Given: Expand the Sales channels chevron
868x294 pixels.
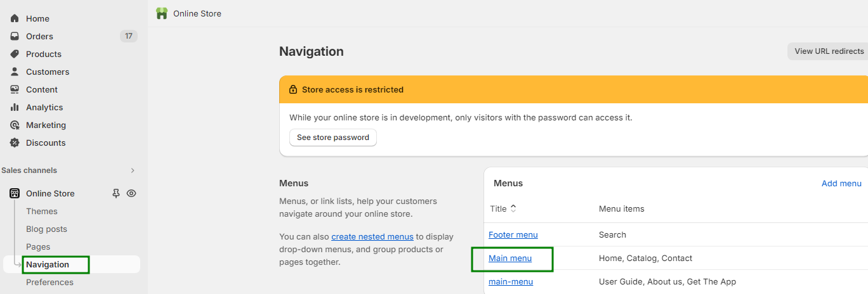Looking at the screenshot, I should tap(133, 170).
